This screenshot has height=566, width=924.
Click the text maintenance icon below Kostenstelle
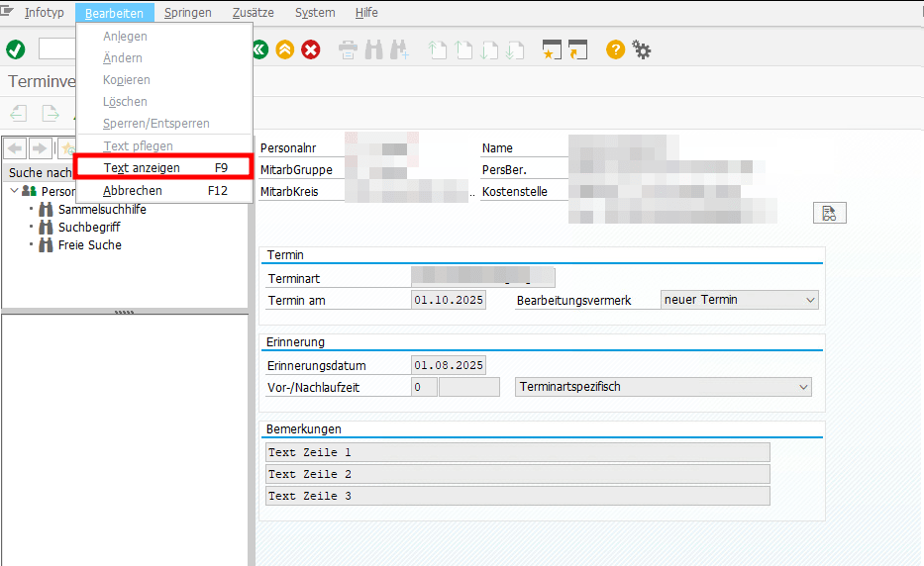(x=829, y=213)
